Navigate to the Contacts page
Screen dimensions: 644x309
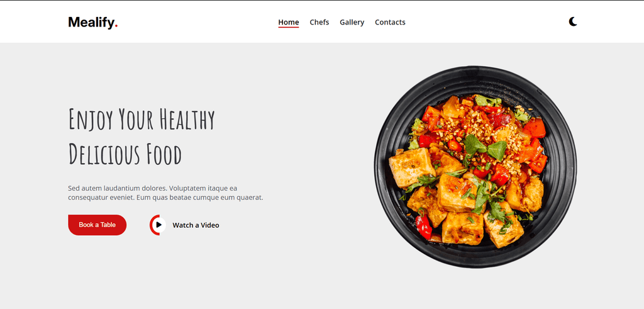pos(390,22)
